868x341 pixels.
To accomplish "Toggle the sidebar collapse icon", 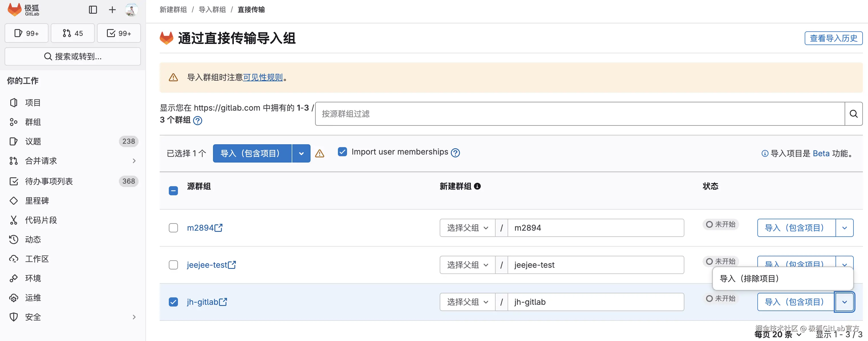I will [x=93, y=10].
